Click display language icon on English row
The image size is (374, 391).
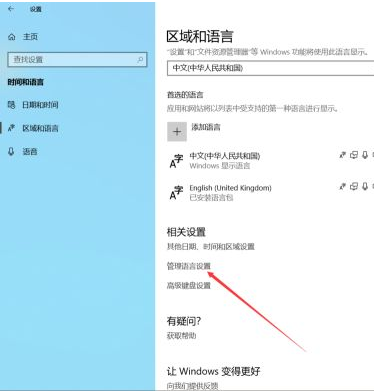pyautogui.click(x=342, y=187)
